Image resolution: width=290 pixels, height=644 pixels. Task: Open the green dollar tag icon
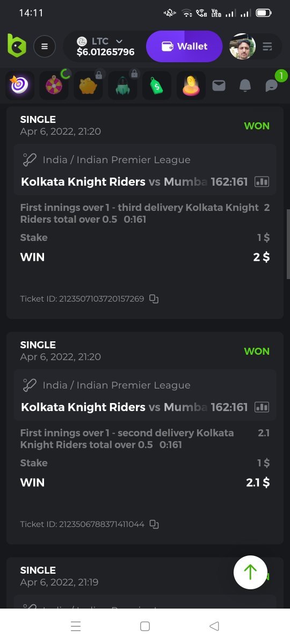156,86
